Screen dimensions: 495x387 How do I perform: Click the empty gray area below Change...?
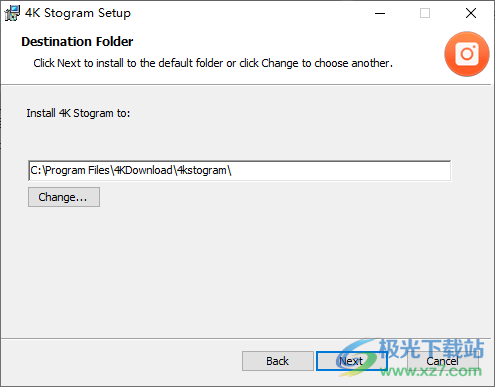point(247,270)
